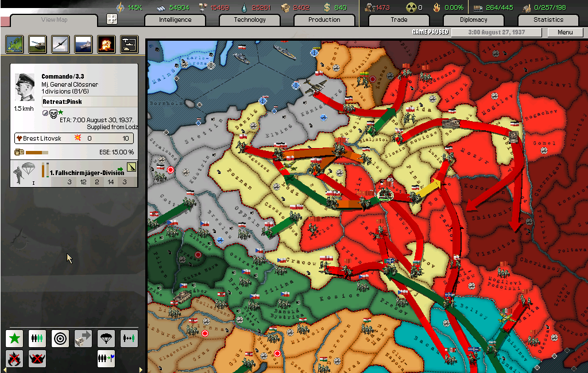Screen dimensions: 588x373
Task: Click the date display to unpause
Action: click(496, 33)
